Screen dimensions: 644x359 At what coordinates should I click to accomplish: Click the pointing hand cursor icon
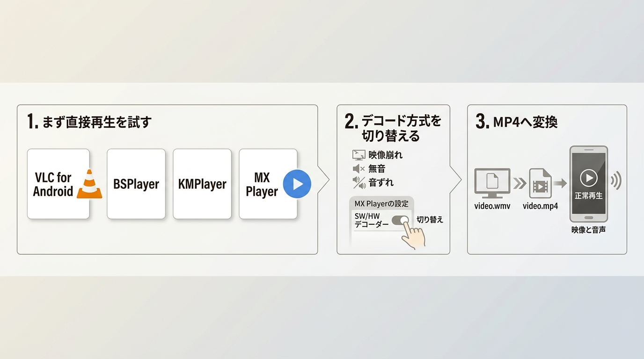(x=415, y=234)
